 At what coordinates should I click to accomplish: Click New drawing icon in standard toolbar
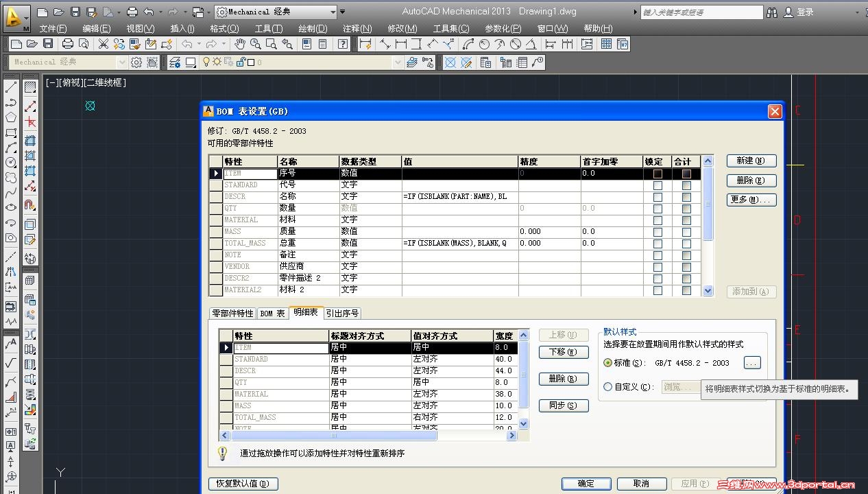pos(16,44)
